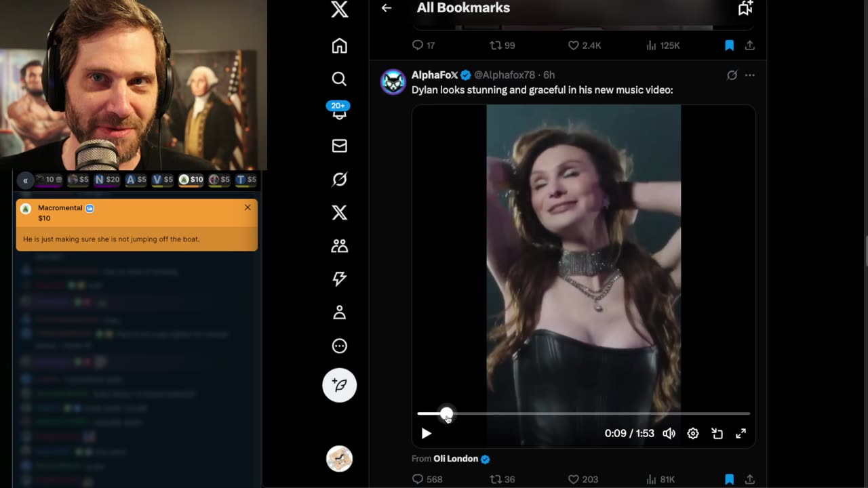Click the picture-in-picture video icon
This screenshot has height=488, width=868.
tap(717, 433)
